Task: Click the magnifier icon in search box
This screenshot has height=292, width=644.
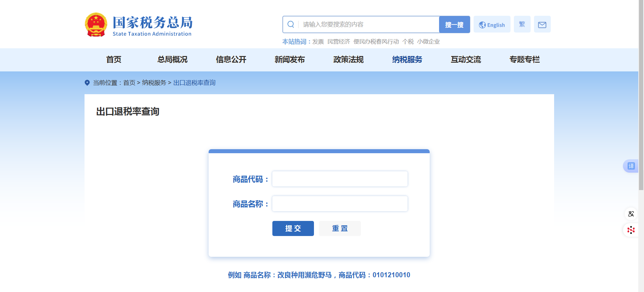Action: (x=291, y=24)
